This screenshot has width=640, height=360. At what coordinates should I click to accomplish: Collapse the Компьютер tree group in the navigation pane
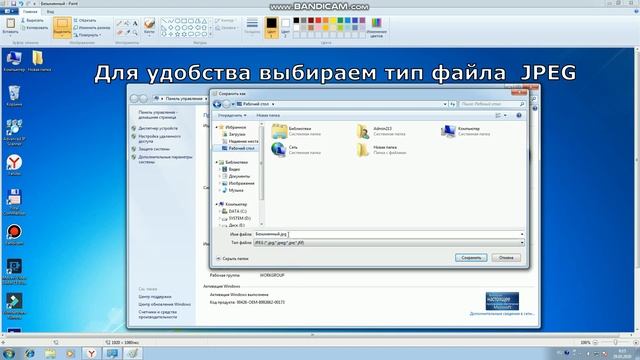217,204
